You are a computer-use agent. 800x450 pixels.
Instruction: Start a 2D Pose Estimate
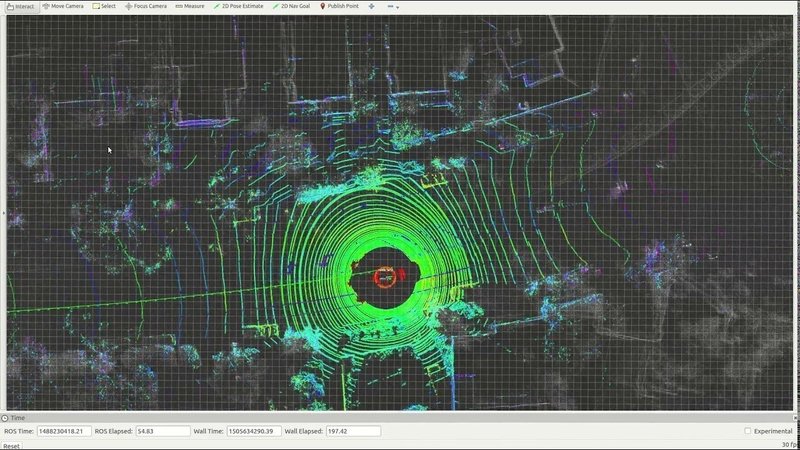click(238, 6)
